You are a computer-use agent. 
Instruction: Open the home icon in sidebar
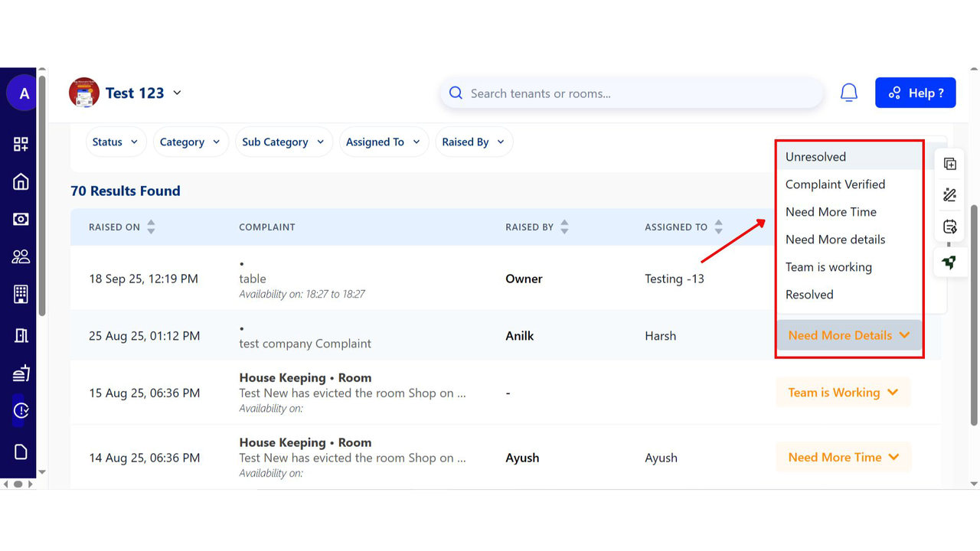21,181
